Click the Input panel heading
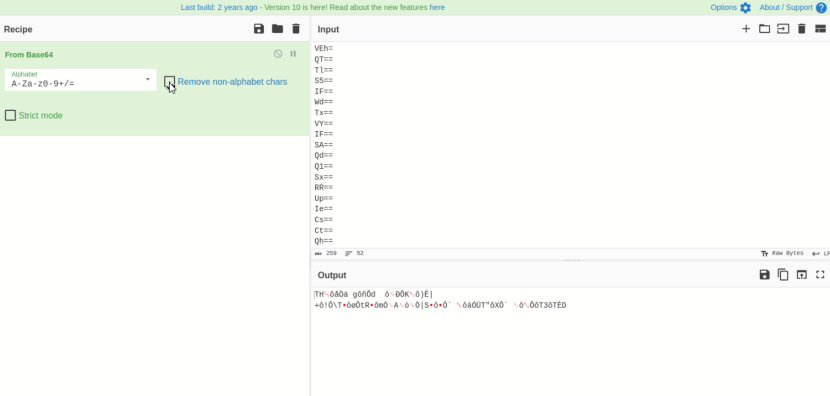Screen dimensions: 830x396 pyautogui.click(x=328, y=29)
